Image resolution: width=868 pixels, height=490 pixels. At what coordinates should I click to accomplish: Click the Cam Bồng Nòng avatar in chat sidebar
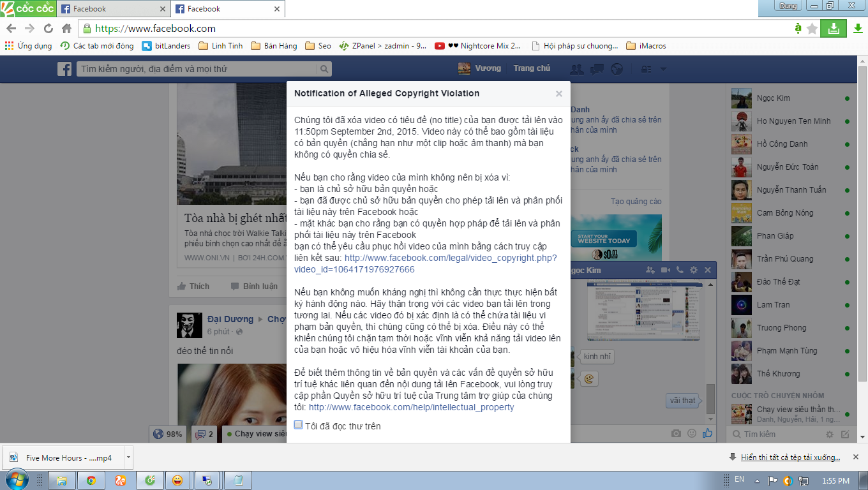742,213
